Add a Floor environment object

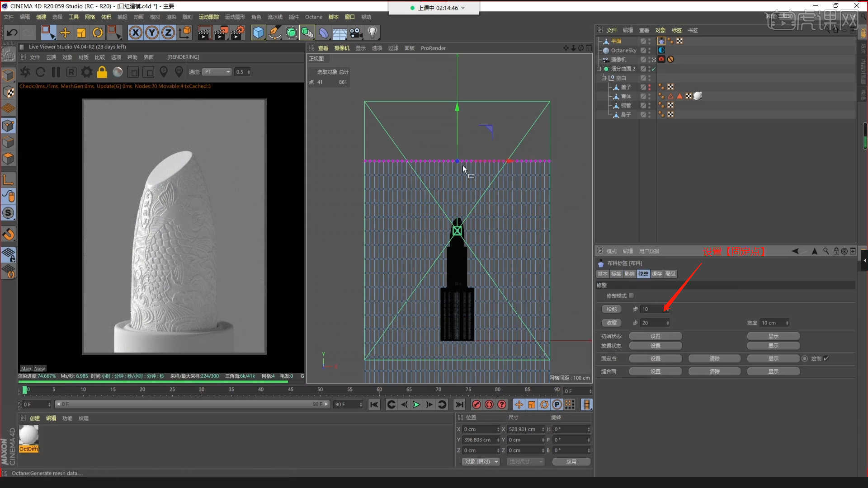pos(340,33)
